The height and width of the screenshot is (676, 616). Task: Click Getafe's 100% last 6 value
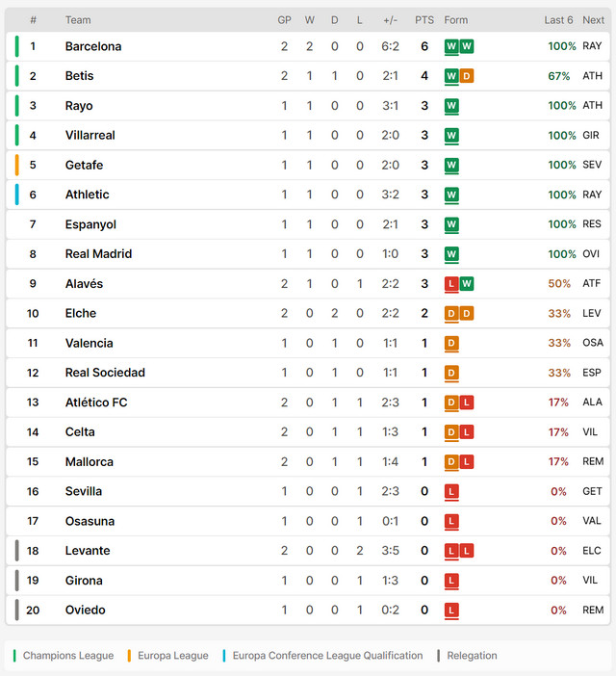point(562,165)
